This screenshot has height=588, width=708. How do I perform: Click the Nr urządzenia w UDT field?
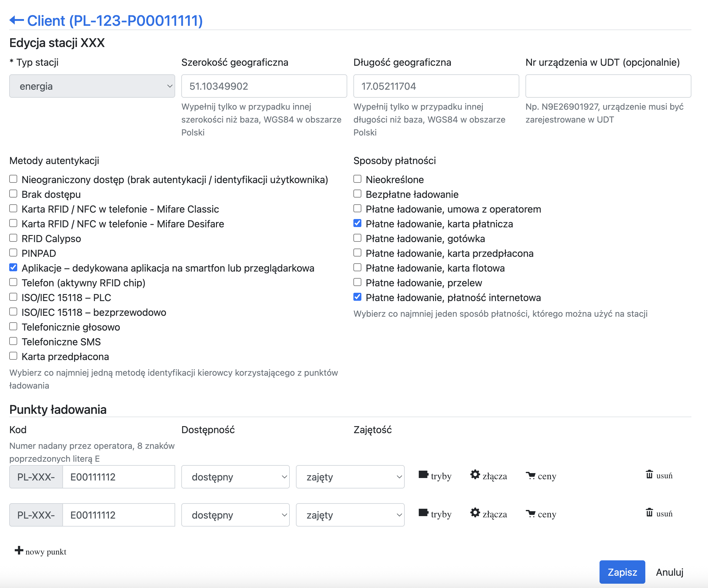pyautogui.click(x=608, y=86)
